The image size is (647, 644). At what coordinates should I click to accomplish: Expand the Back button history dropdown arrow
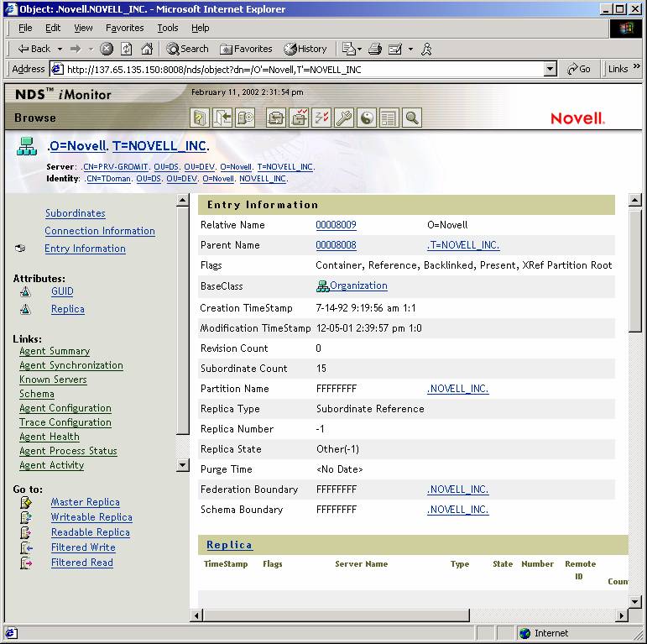coord(60,49)
